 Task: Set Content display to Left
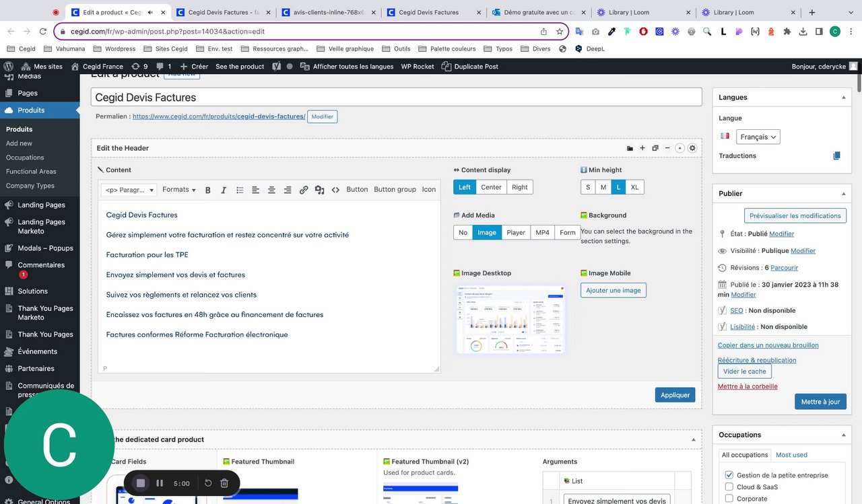coord(465,187)
